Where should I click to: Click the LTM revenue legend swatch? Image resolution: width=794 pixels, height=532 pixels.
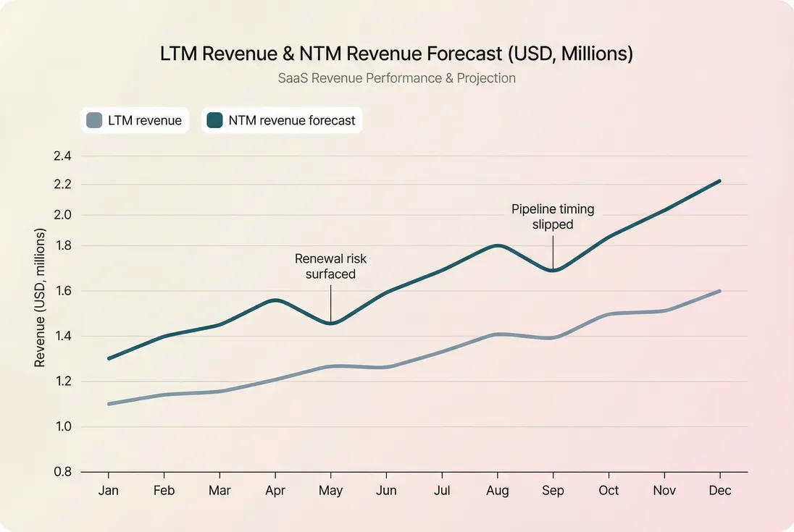[x=93, y=120]
